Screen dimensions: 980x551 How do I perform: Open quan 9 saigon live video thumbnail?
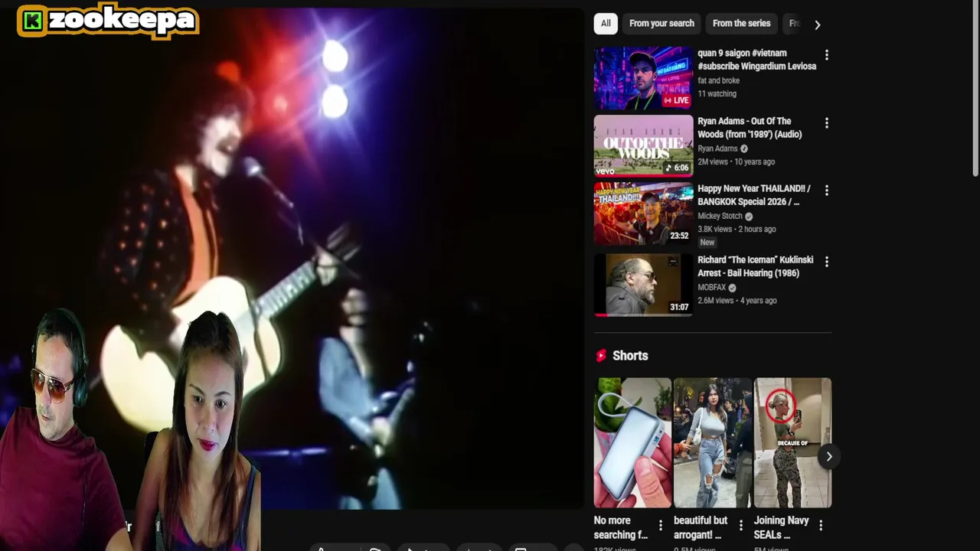(x=643, y=78)
